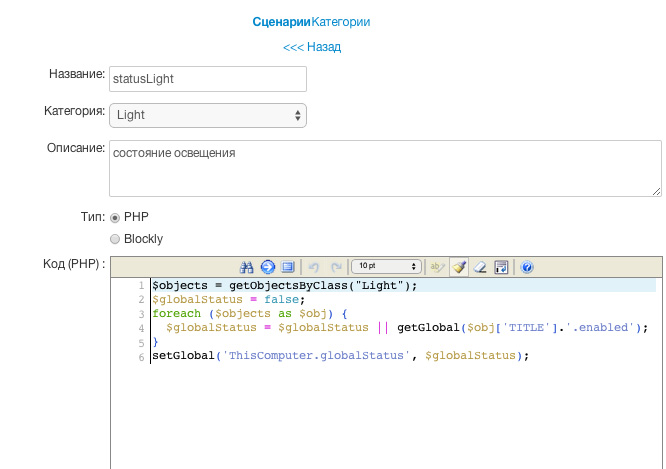Click the brush reset-highlight icon
Image resolution: width=666 pixels, height=469 pixels.
459,267
